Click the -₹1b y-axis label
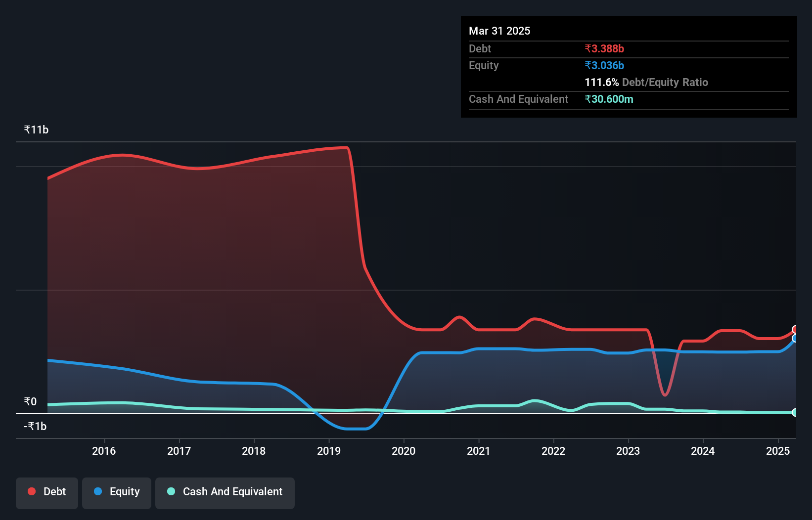The image size is (812, 520). (x=35, y=426)
